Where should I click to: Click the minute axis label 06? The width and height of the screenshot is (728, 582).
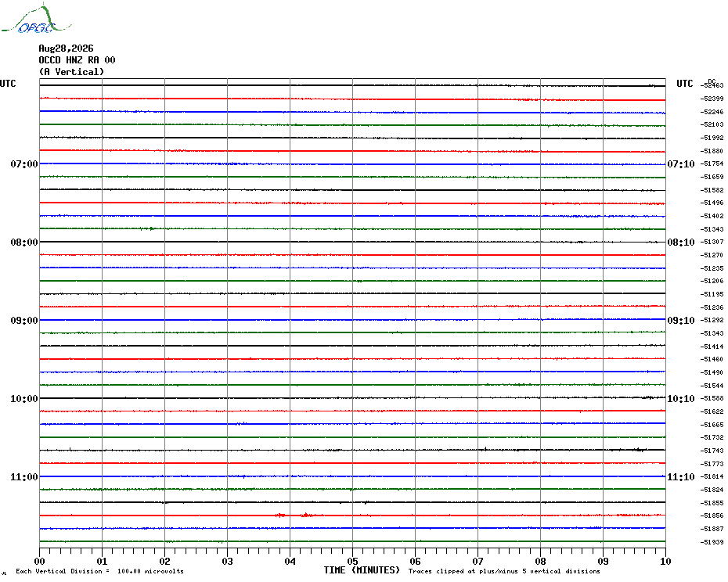pos(416,561)
